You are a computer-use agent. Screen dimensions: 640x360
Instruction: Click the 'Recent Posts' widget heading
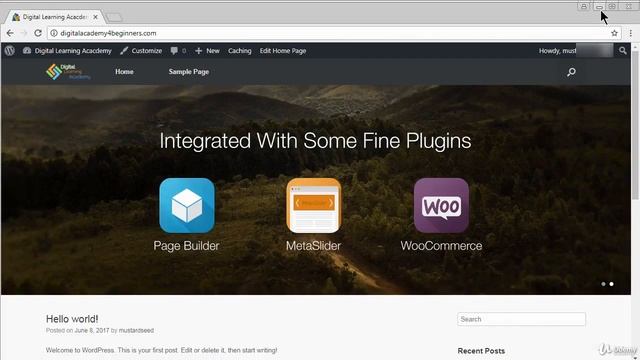coord(481,351)
